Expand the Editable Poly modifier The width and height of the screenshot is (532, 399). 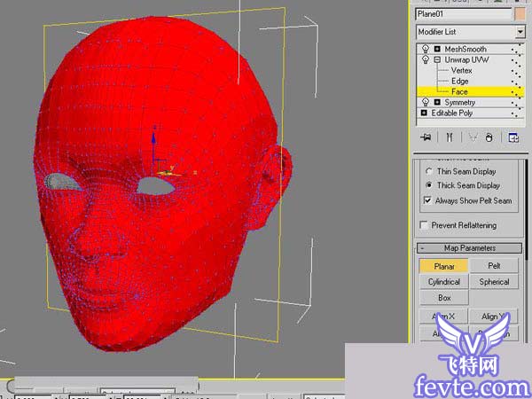(x=424, y=113)
